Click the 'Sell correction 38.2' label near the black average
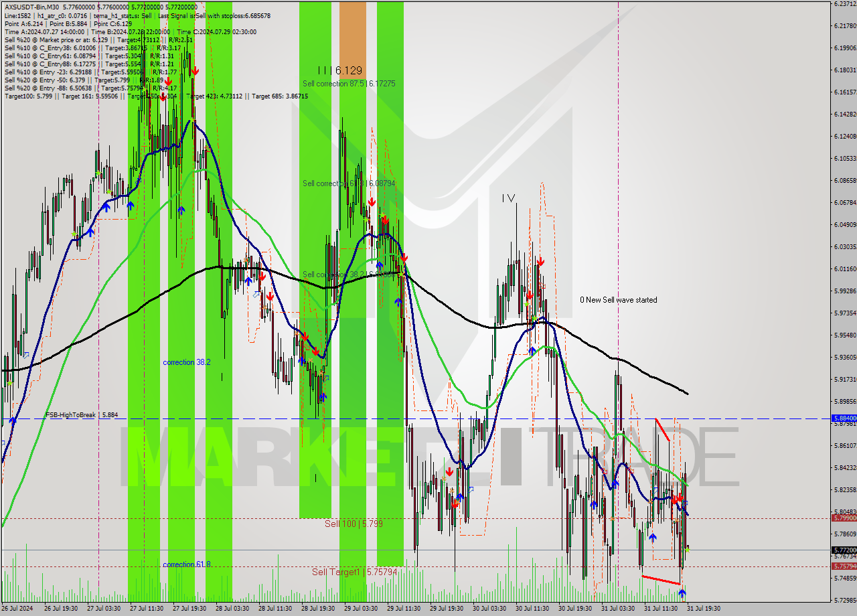 pos(349,274)
